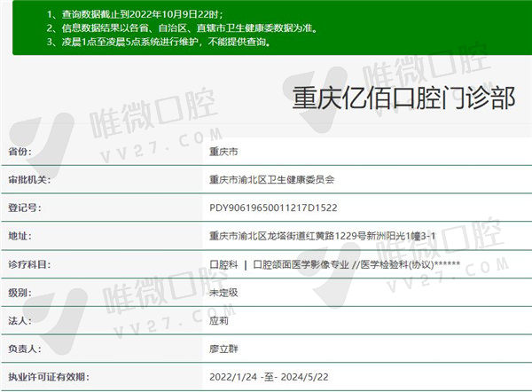The image size is (532, 392).
Task: Click the title 重庆亿佰口腔门诊部
Action: pos(403,98)
